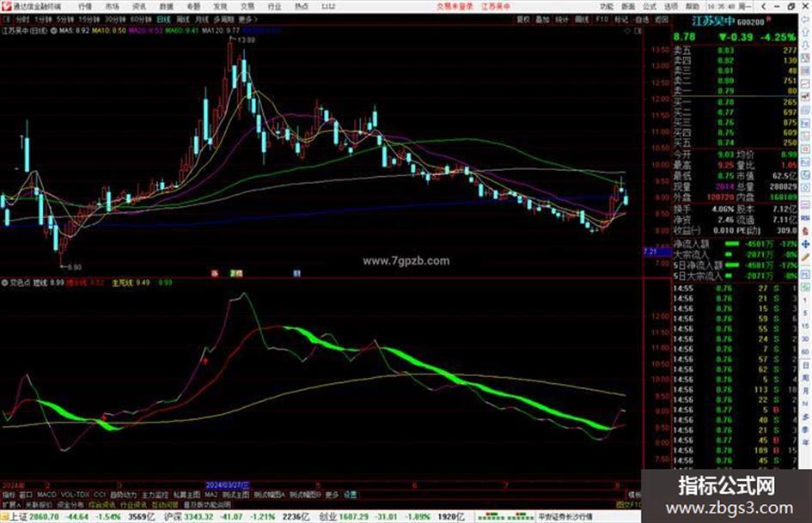The image size is (812, 523).
Task: Click the 复权 adjustment button
Action: [x=523, y=19]
